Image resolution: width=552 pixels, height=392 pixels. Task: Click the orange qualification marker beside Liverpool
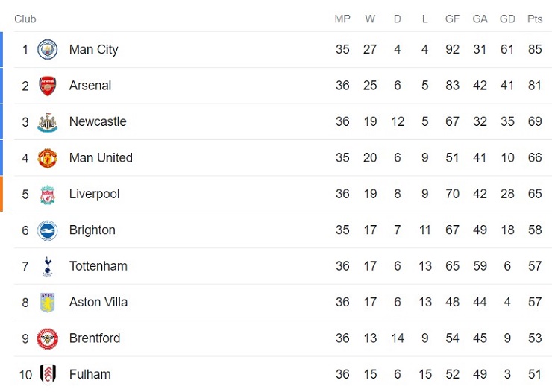[x=1, y=195]
